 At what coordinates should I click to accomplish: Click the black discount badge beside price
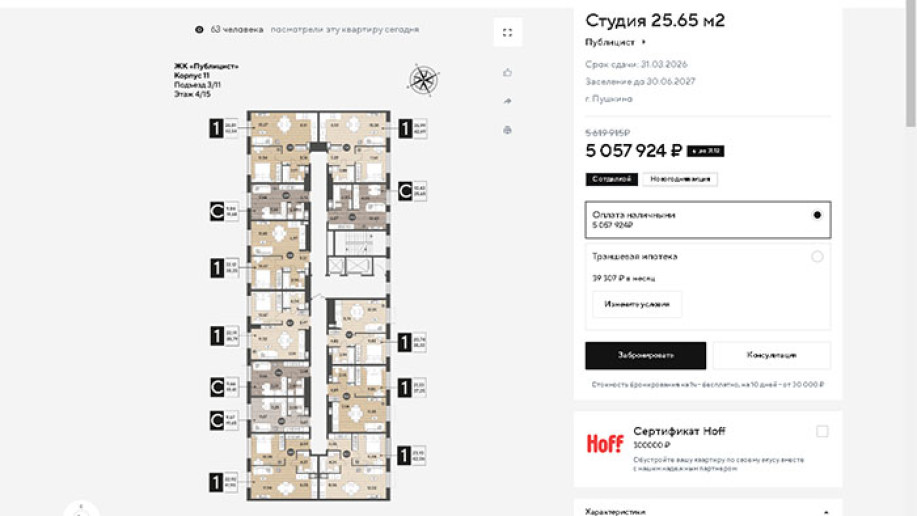click(x=705, y=151)
